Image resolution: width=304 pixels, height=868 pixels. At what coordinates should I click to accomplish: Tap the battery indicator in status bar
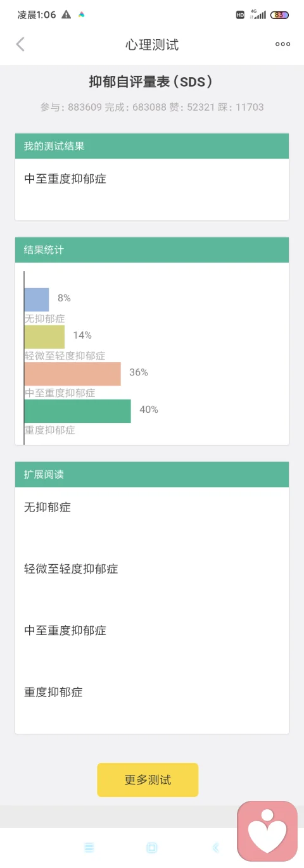pyautogui.click(x=279, y=15)
